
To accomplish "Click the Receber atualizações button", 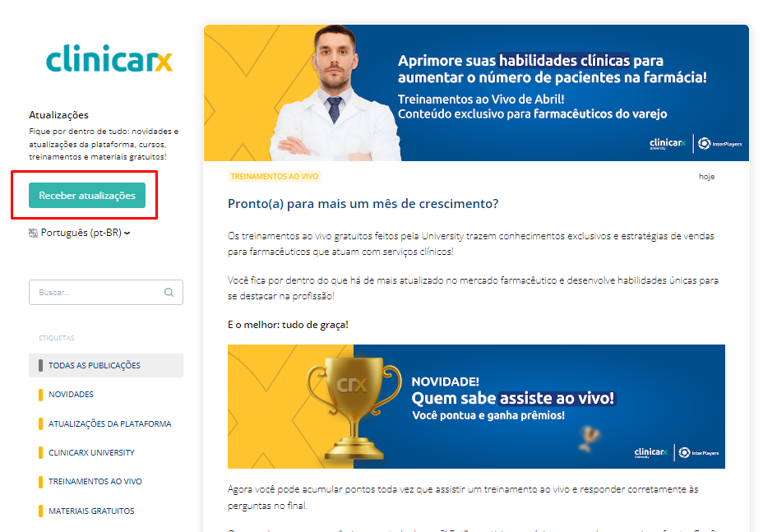I will click(x=87, y=195).
